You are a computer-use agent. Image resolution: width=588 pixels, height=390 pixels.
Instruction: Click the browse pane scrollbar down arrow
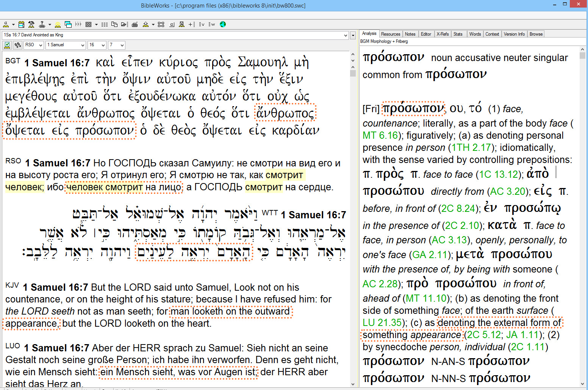pos(353,384)
